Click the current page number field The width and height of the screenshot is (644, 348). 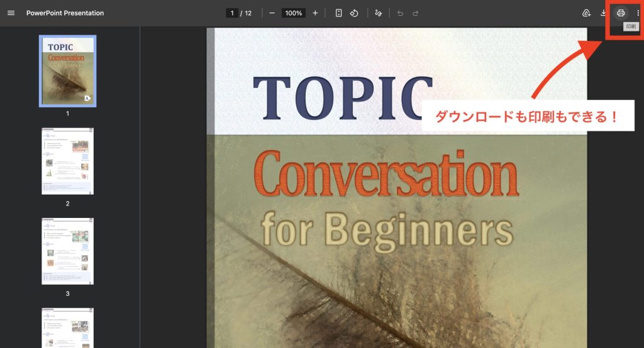point(232,13)
